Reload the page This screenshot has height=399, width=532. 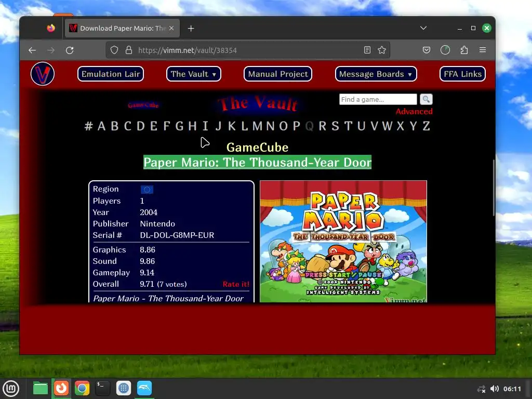tap(70, 50)
